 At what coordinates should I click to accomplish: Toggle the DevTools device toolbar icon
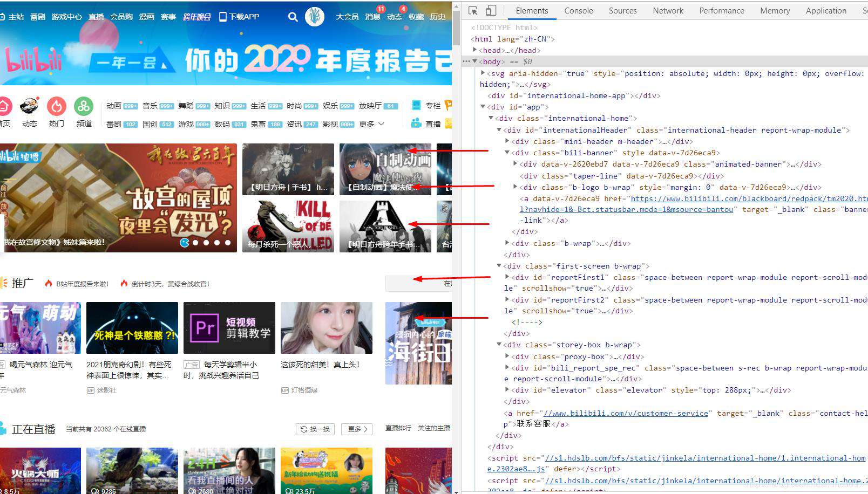(x=491, y=10)
